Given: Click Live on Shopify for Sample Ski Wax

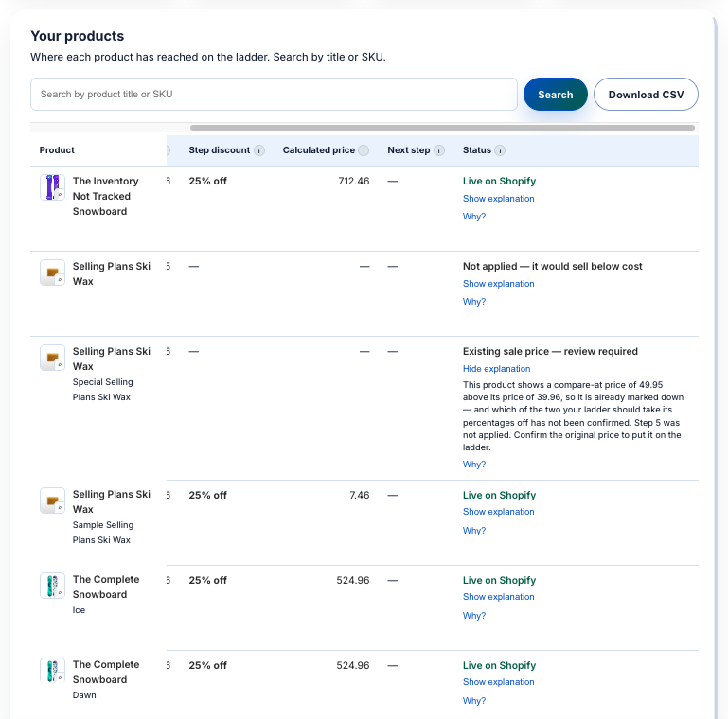Looking at the screenshot, I should point(499,496).
